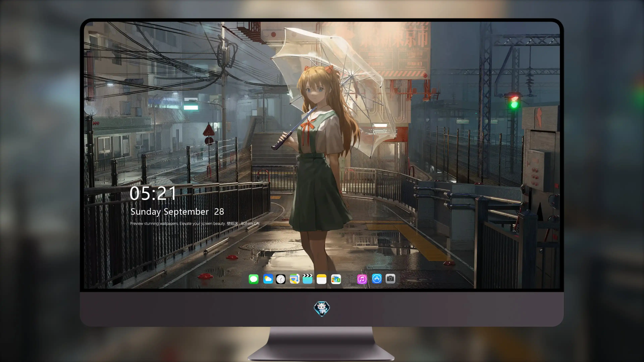Click the date text "Sunday September 28"

(x=177, y=212)
